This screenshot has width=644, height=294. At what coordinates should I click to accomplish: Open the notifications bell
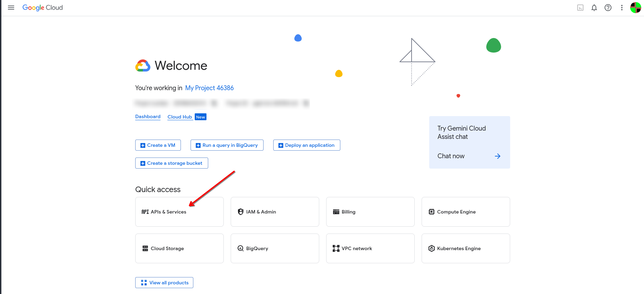tap(594, 8)
